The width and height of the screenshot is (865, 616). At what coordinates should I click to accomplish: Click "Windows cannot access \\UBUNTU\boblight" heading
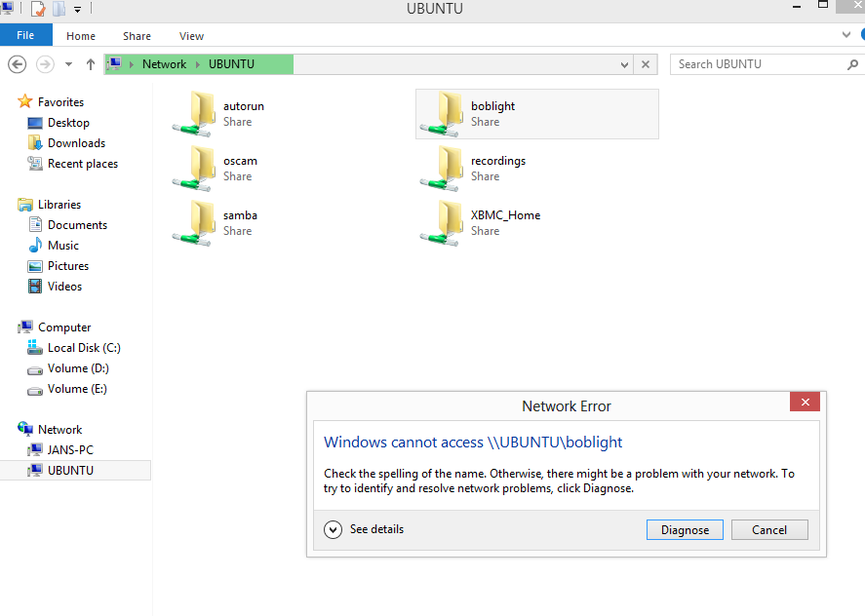[x=473, y=443]
